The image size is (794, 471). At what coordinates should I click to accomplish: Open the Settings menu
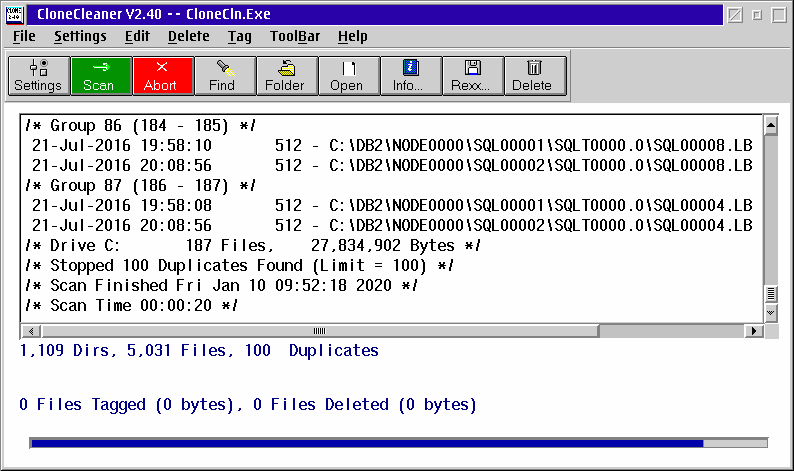click(x=80, y=36)
